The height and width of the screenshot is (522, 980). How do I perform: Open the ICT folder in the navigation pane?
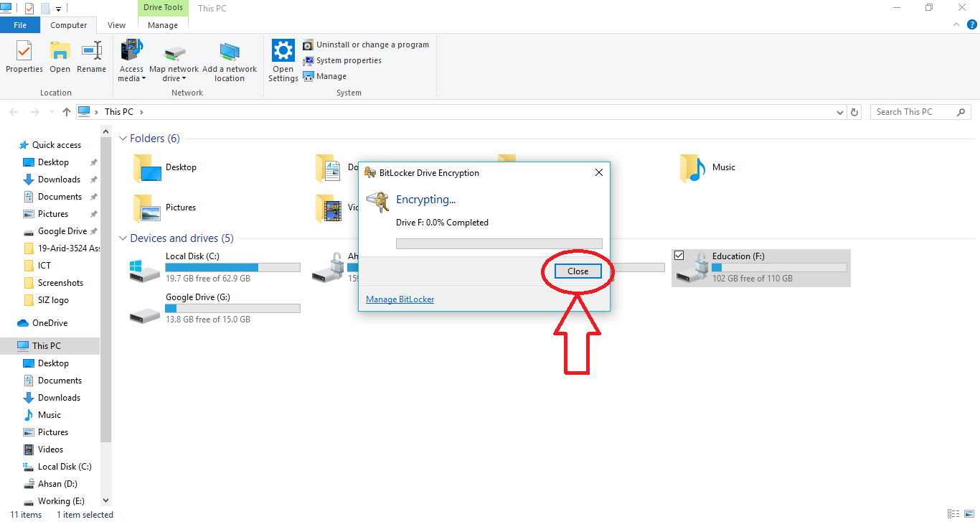(44, 266)
